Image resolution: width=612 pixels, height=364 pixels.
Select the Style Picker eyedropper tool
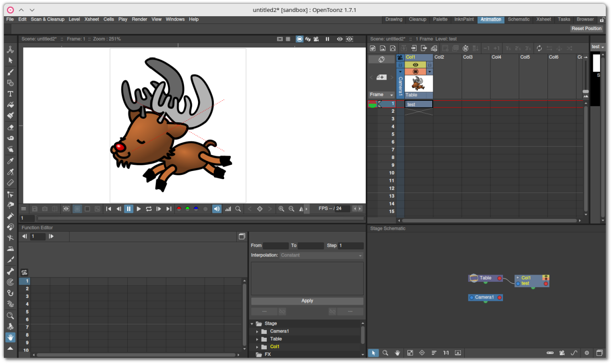pyautogui.click(x=10, y=161)
